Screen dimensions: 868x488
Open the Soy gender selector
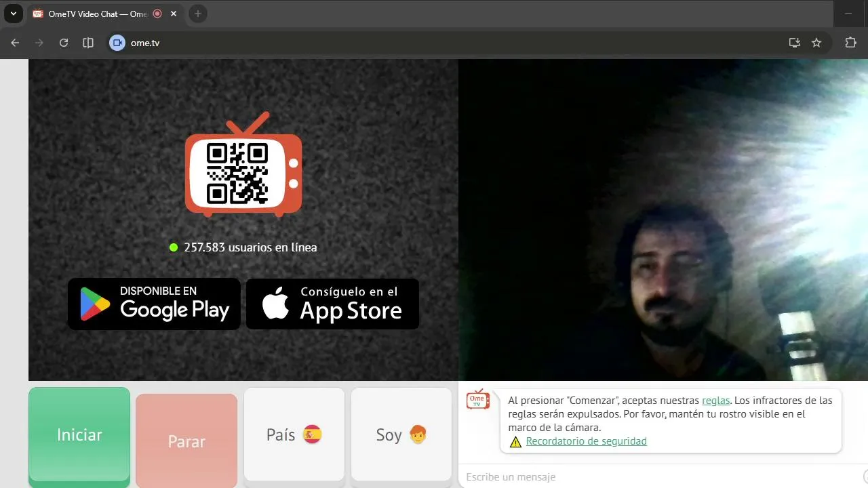pyautogui.click(x=401, y=435)
